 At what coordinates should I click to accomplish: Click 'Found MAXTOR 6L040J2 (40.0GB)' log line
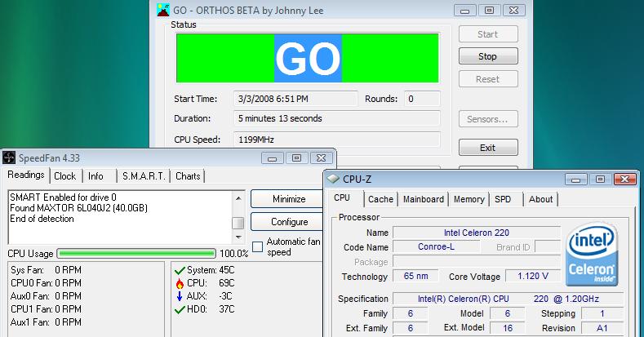79,208
